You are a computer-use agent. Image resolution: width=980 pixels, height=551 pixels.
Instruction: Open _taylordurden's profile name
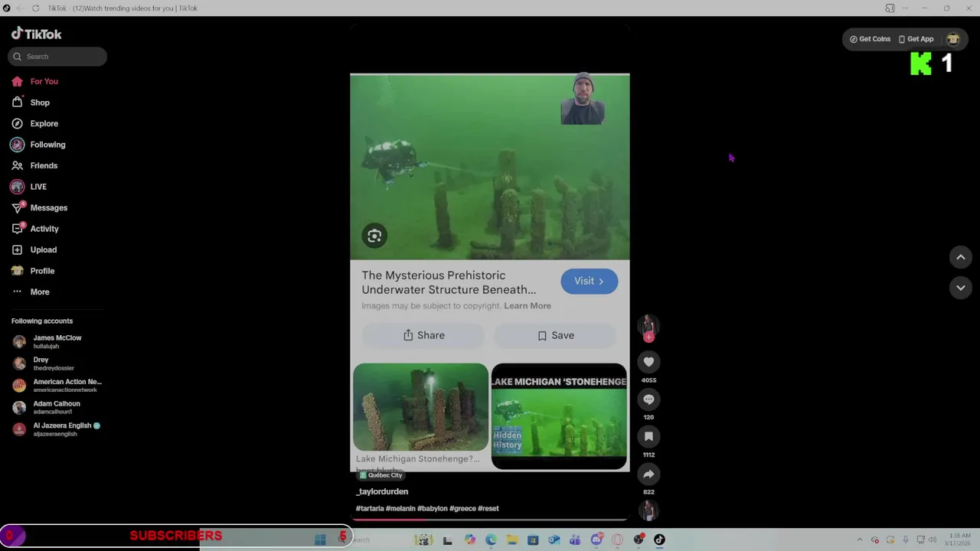[382, 491]
